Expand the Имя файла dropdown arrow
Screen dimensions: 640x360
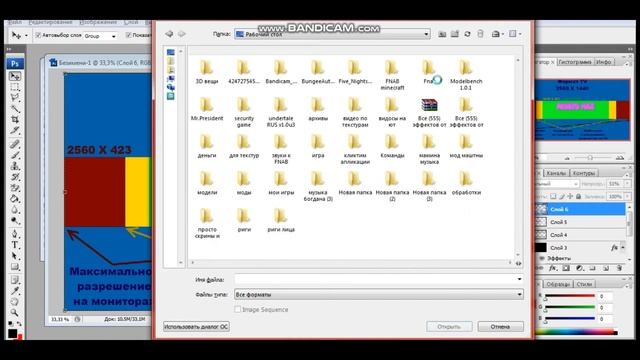(519, 279)
